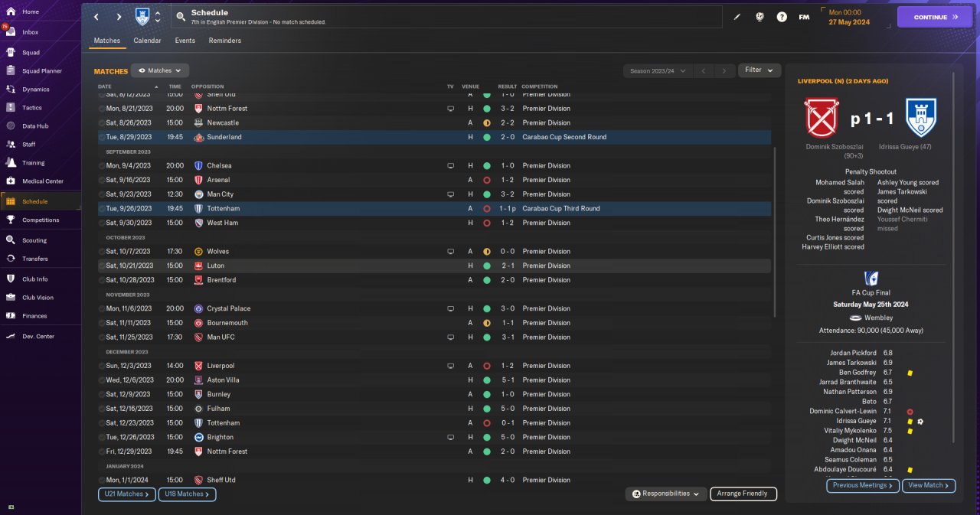Switch to the Events tab
This screenshot has width=980, height=515.
185,41
